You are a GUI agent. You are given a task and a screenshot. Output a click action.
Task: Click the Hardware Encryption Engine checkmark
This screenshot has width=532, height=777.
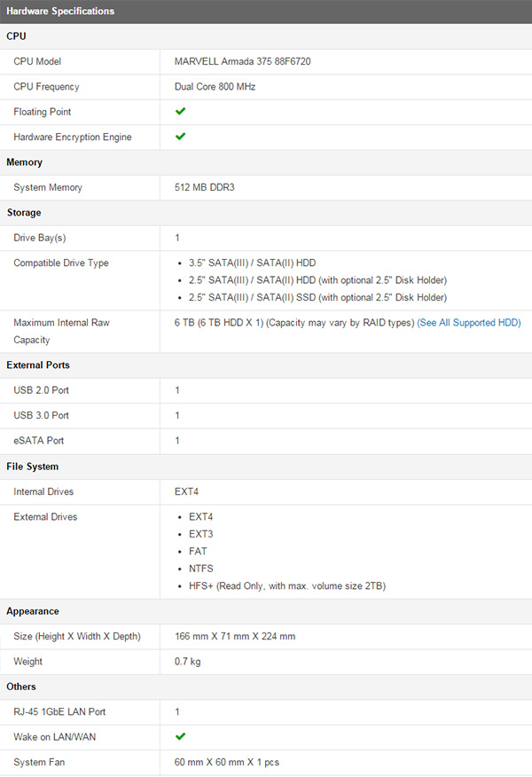point(180,137)
